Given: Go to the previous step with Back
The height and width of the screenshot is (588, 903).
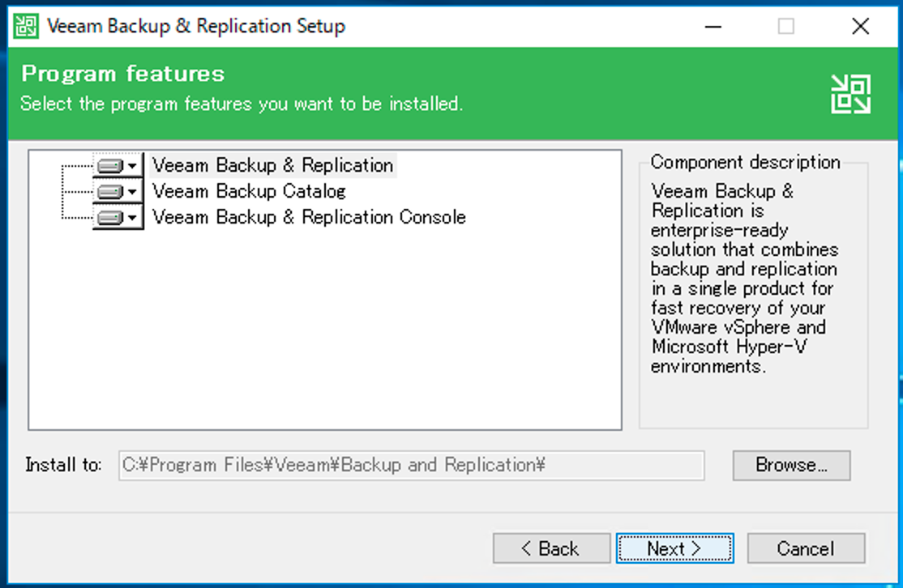Looking at the screenshot, I should [551, 548].
